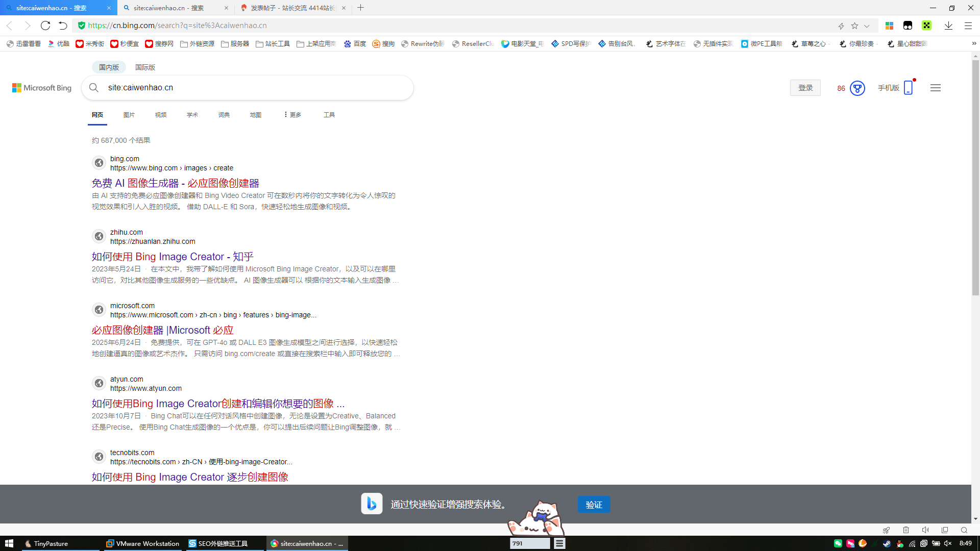Open the green creeper extension icon
Screen dimensions: 980x551
(926, 26)
